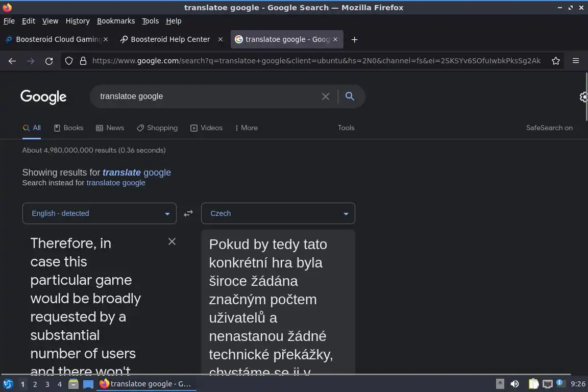Screen dimensions: 588x392
Task: Open the network monitor tray icon
Action: pos(548,384)
